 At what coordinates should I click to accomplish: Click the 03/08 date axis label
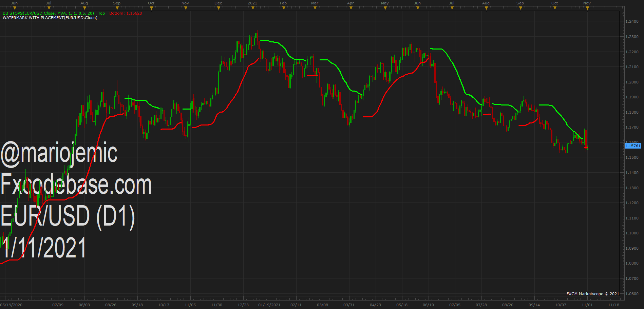pyautogui.click(x=322, y=305)
